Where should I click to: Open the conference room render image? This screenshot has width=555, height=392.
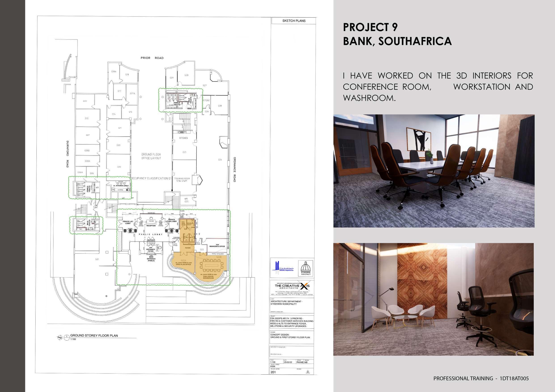click(x=434, y=171)
